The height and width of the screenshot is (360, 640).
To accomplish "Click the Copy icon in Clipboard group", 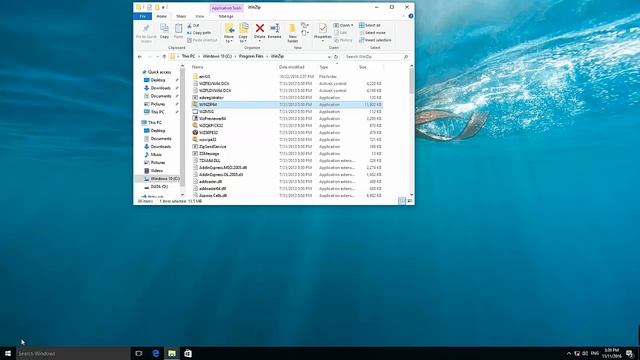I will [x=164, y=28].
